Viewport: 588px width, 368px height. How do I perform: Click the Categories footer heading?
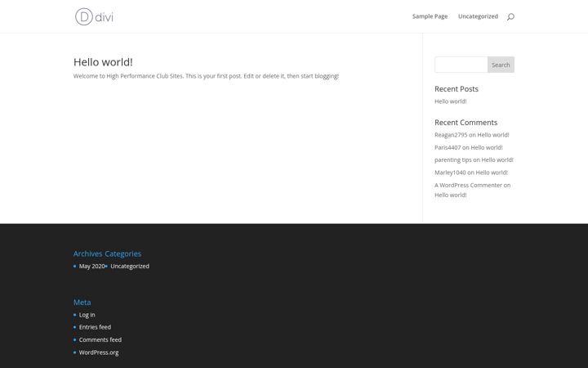pos(123,254)
